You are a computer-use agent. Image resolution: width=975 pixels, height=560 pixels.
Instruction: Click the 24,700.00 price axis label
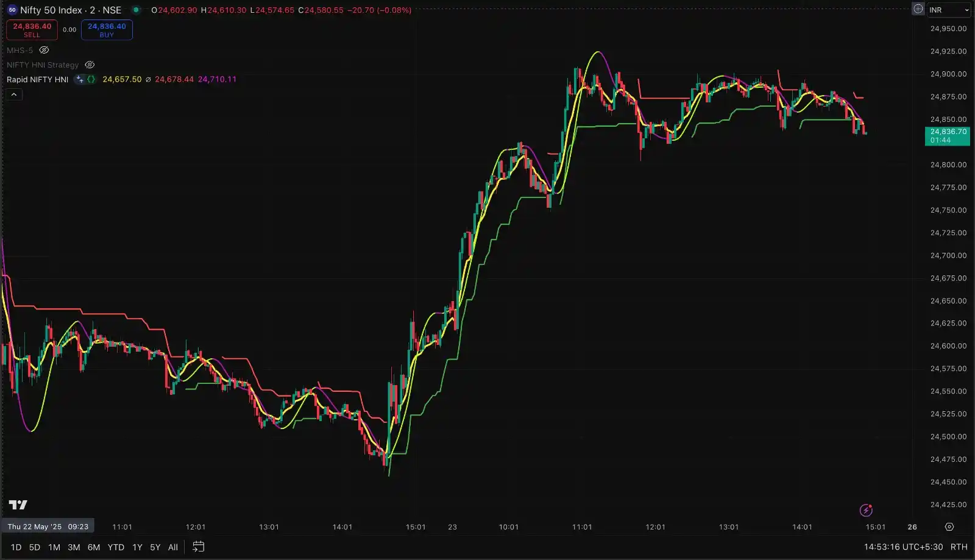948,255
